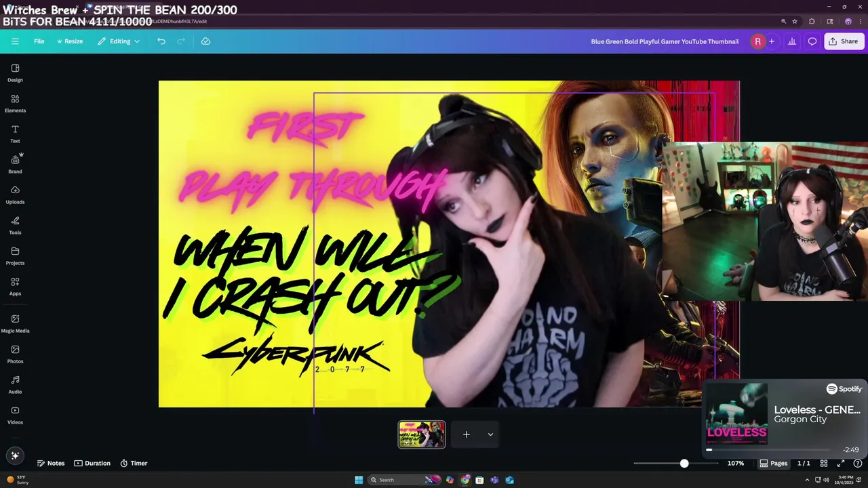Click the Spotify song progress bar

[x=768, y=449]
